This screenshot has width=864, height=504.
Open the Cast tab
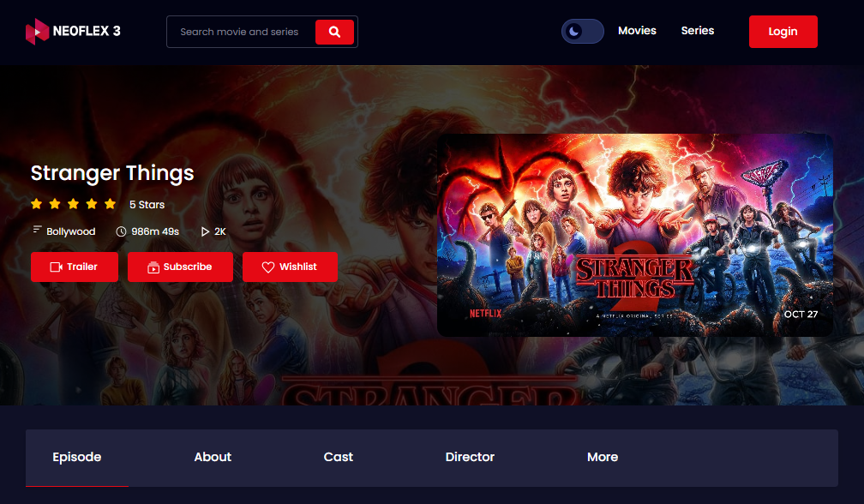pyautogui.click(x=338, y=457)
